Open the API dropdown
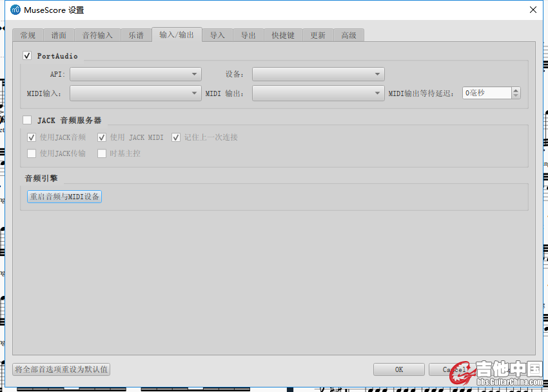This screenshot has width=548, height=392. (x=135, y=74)
